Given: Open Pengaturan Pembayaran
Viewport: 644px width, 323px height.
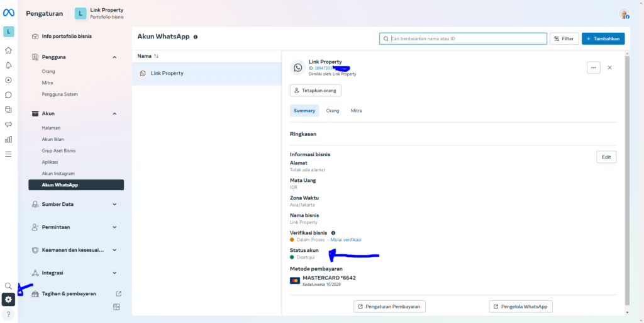Looking at the screenshot, I should [389, 307].
